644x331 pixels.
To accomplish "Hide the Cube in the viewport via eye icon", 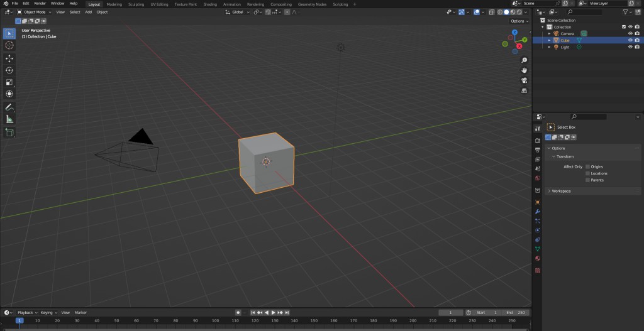I will (x=630, y=40).
